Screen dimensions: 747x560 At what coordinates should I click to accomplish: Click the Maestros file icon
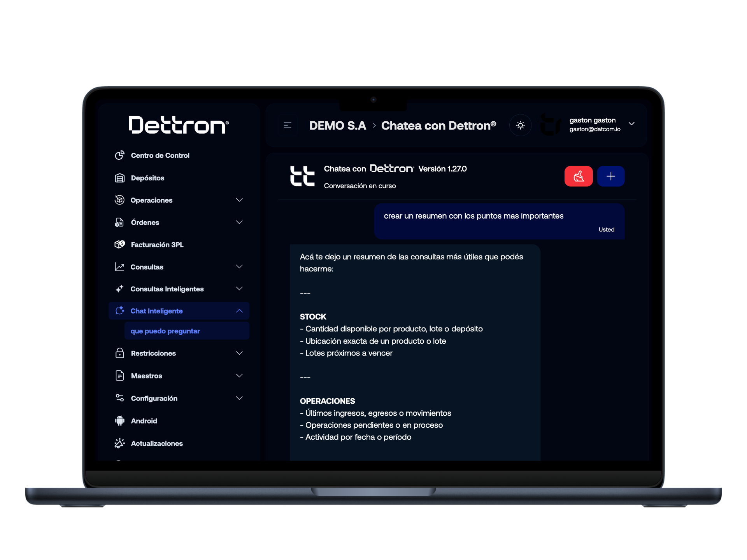tap(119, 376)
